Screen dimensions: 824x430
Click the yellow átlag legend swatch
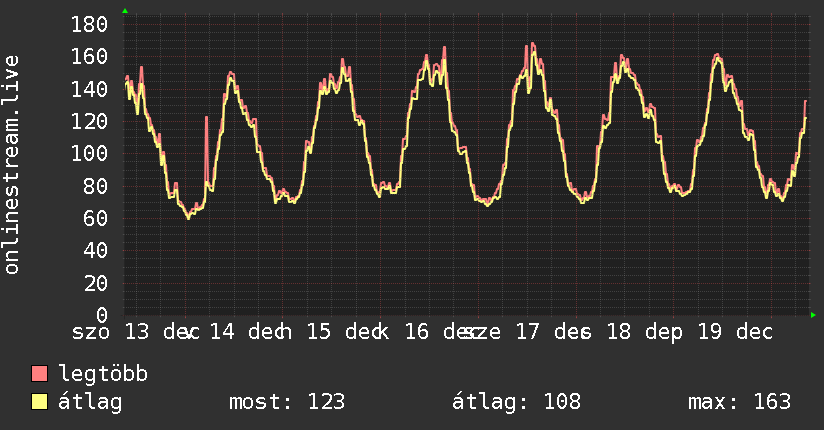39,402
